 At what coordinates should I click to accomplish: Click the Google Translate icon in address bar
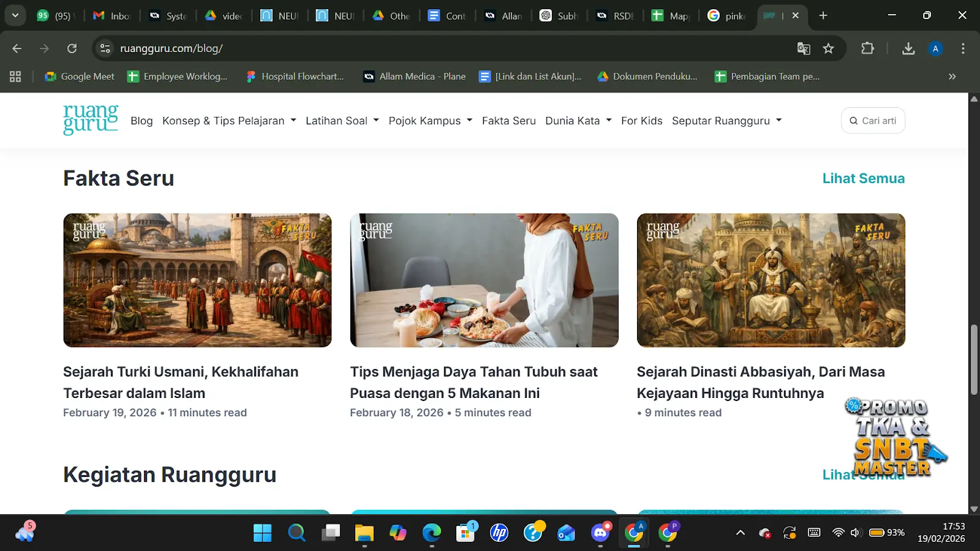[804, 48]
